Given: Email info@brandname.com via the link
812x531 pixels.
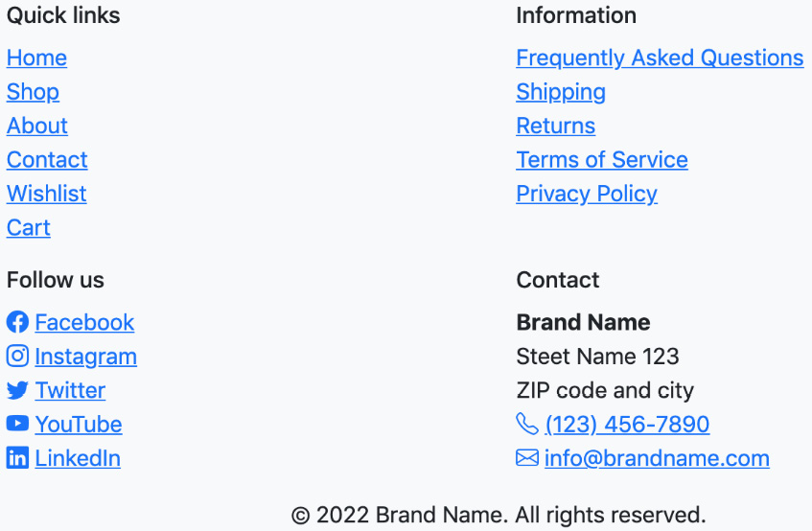Looking at the screenshot, I should click(657, 458).
